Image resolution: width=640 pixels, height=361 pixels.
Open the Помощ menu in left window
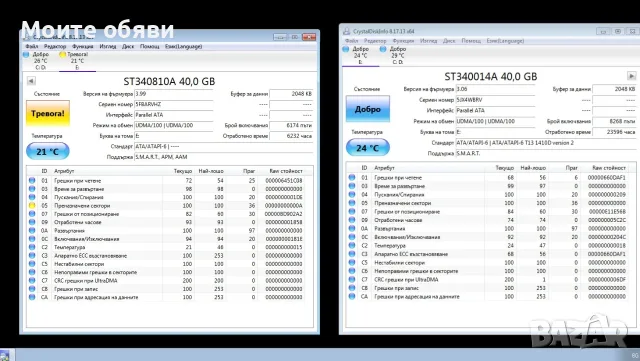pyautogui.click(x=149, y=47)
